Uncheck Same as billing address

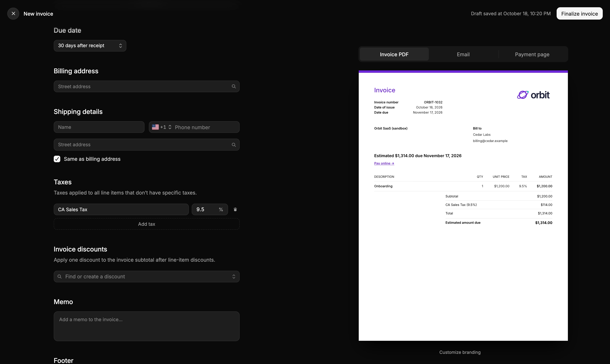tap(57, 159)
